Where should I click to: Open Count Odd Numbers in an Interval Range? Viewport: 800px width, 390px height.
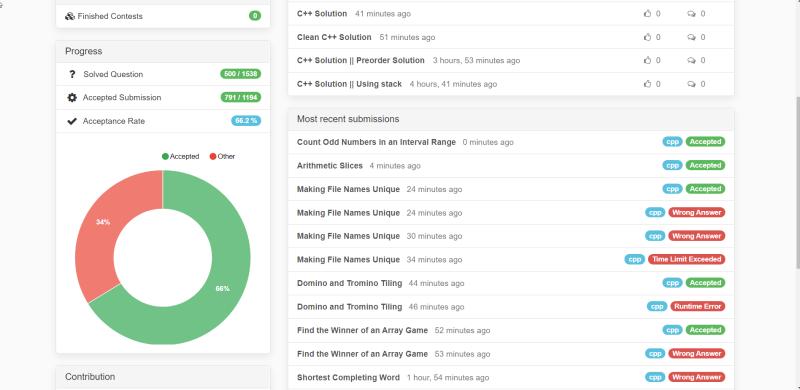[376, 142]
